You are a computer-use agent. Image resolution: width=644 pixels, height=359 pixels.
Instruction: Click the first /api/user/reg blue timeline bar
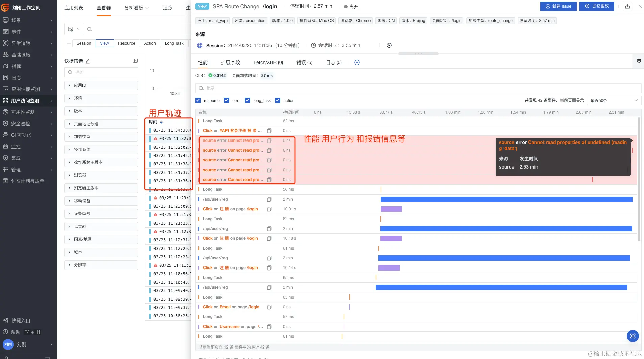tap(506, 199)
